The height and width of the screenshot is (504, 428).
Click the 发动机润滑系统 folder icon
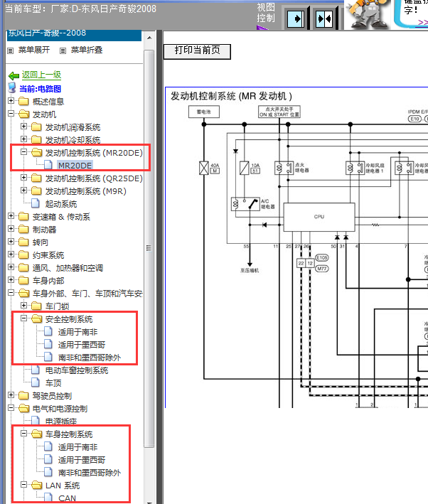pyautogui.click(x=37, y=127)
